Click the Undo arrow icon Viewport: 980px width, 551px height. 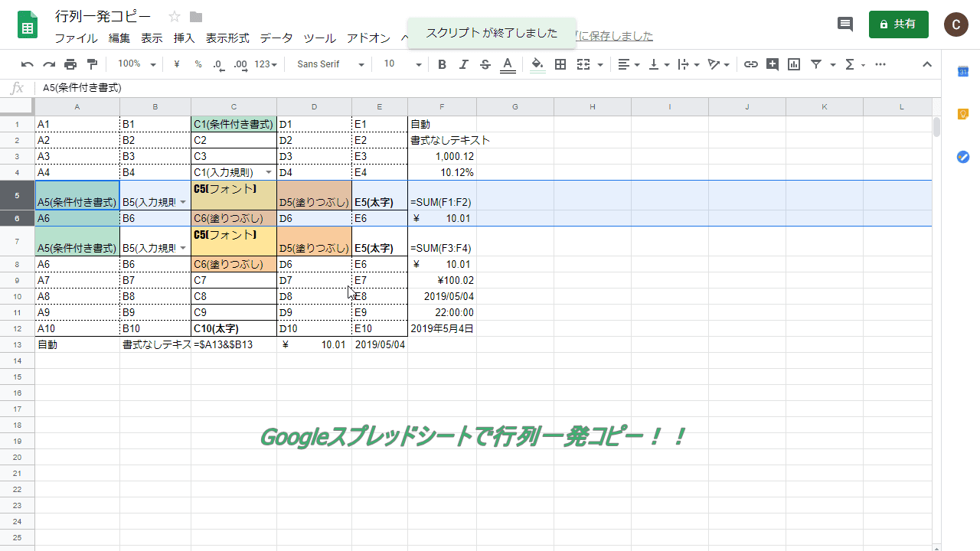(x=28, y=64)
